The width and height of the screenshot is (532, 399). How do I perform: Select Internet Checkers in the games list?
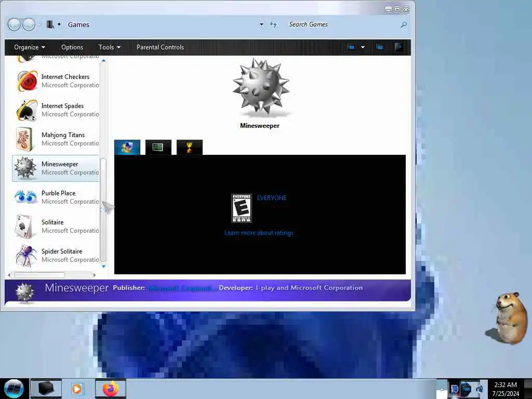(56, 81)
